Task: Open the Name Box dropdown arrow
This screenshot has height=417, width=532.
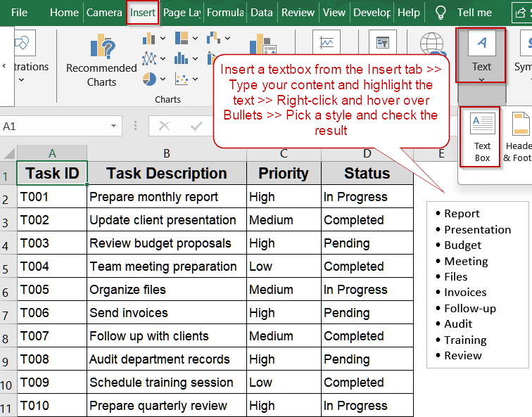Action: tap(114, 126)
